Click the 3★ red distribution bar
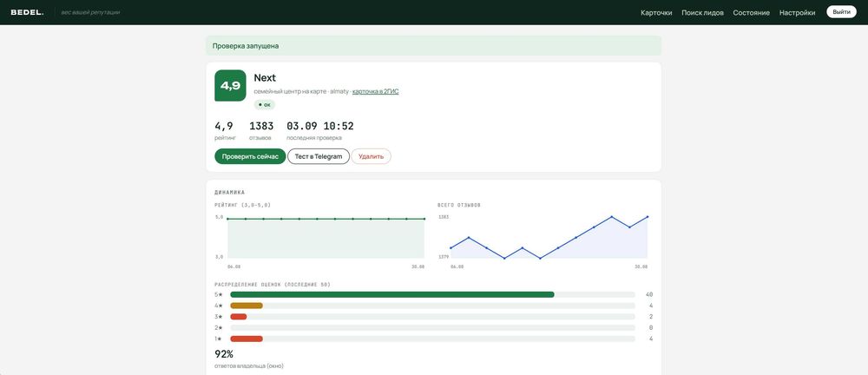 pos(239,317)
